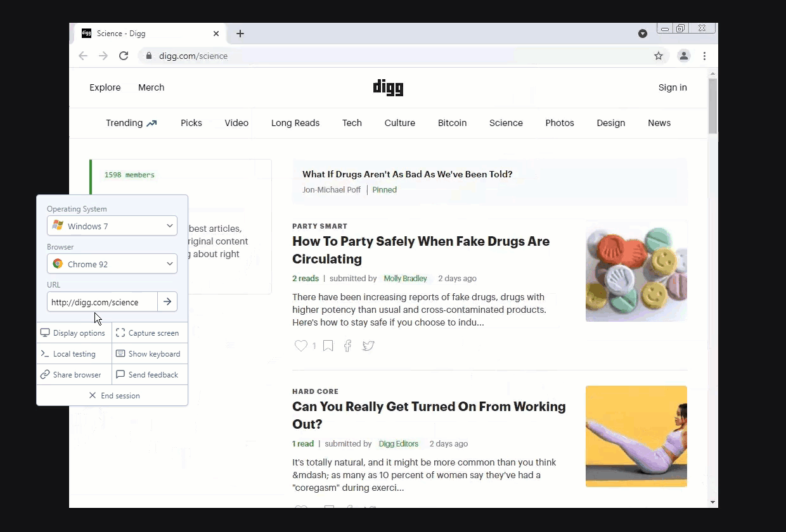Click Digg Editors author tag
Image resolution: width=786 pixels, height=532 pixels.
click(x=398, y=444)
